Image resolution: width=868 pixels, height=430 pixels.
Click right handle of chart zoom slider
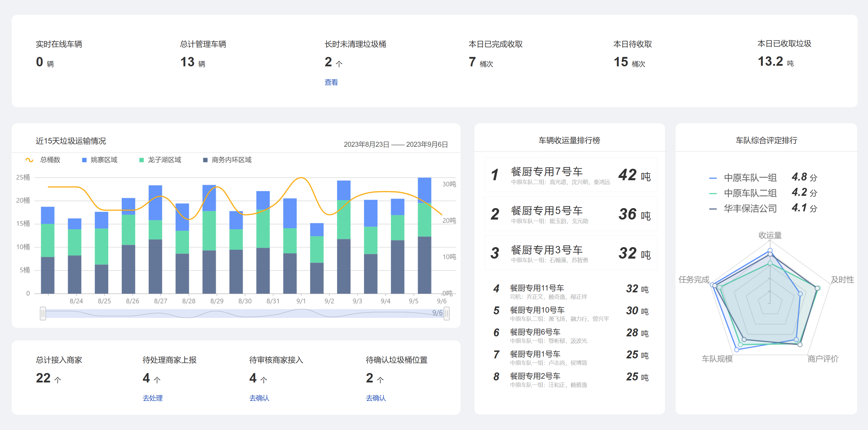(446, 314)
